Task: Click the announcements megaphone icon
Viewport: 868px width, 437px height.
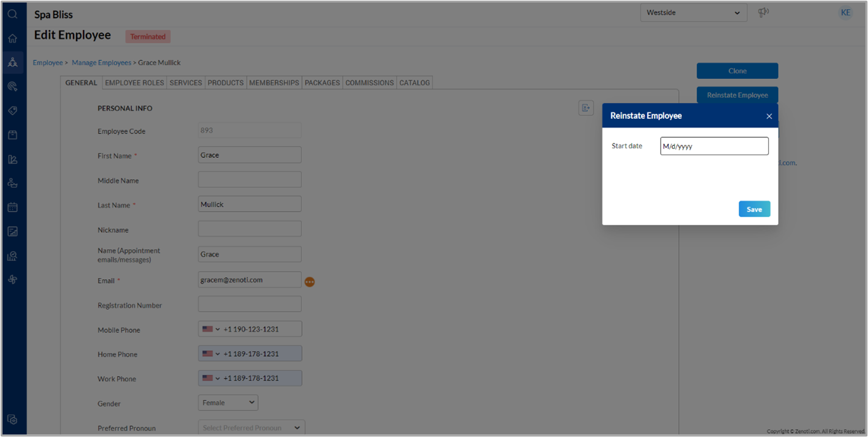Action: click(763, 13)
